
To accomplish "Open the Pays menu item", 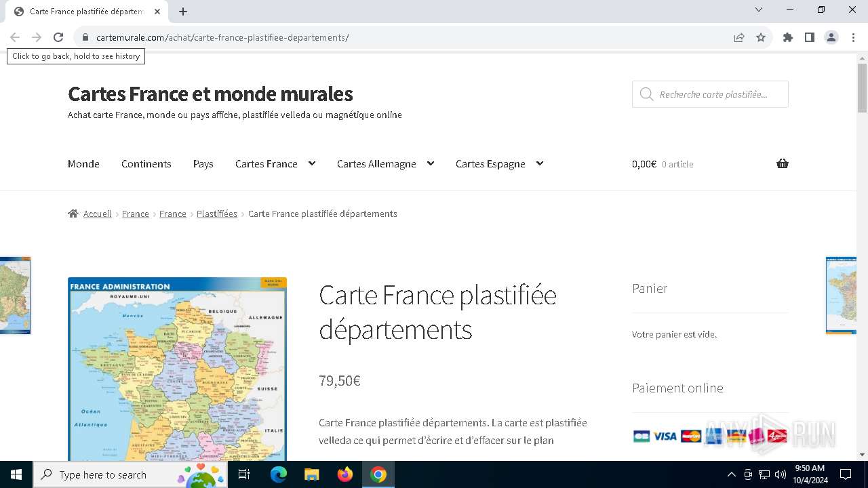I will 203,164.
